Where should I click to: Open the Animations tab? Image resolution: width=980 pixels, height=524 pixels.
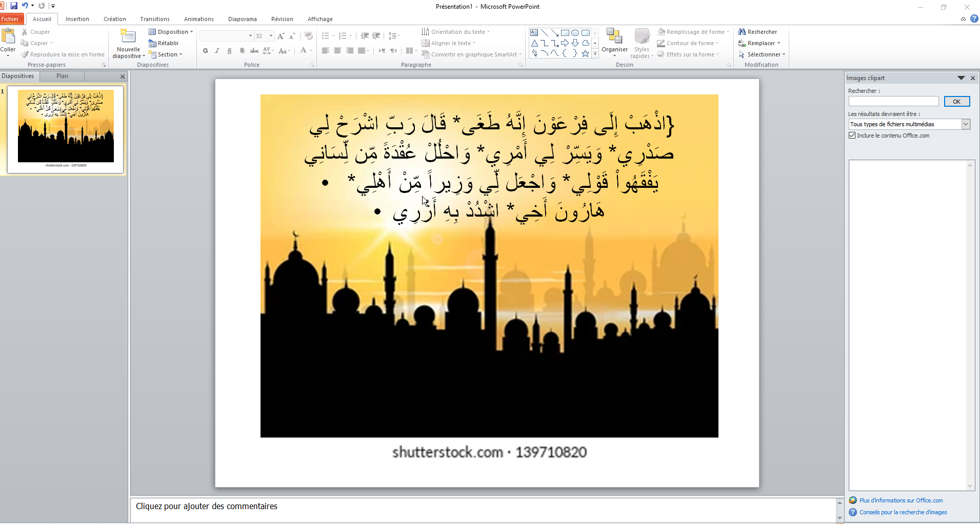(199, 19)
